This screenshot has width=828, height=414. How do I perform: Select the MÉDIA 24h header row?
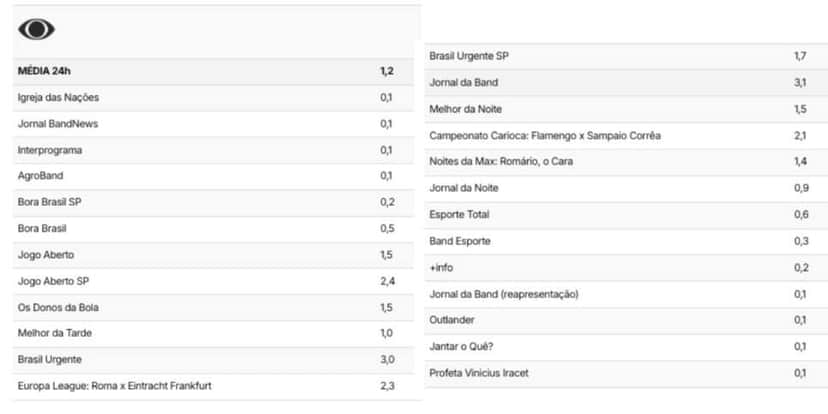tap(213, 71)
